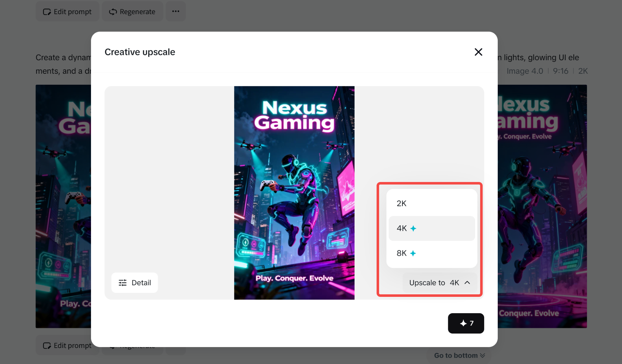
Task: Click the Nexus Gaming preview image
Action: tap(294, 193)
